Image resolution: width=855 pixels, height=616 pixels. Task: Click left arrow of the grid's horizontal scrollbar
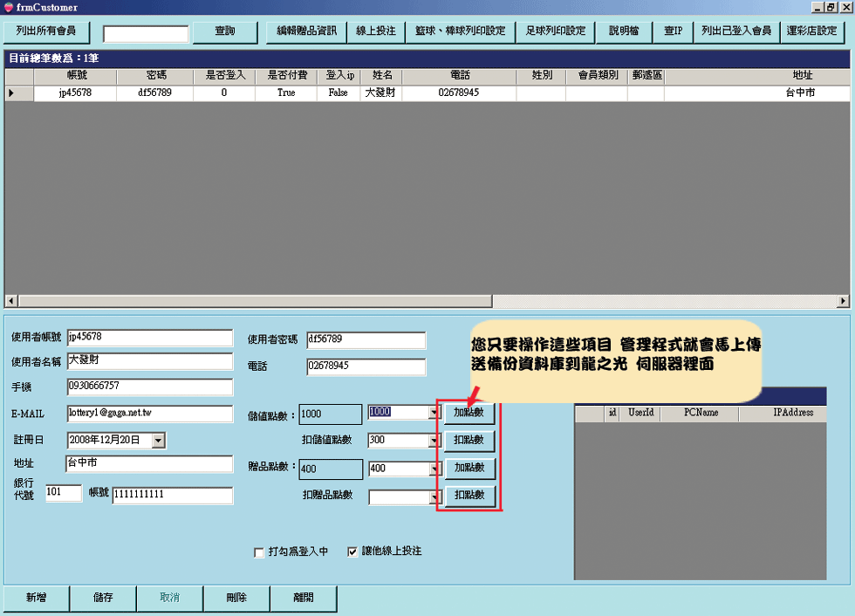[x=11, y=301]
